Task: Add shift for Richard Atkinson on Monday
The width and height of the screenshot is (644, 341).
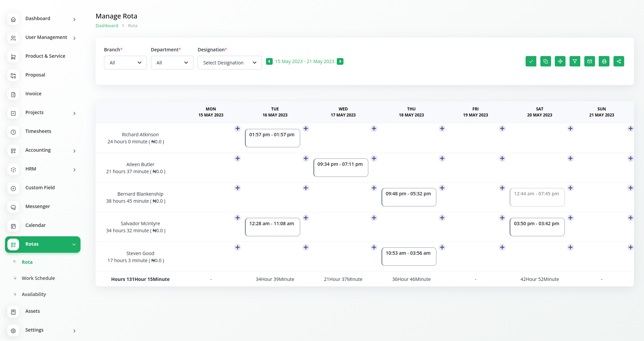Action: tap(237, 129)
